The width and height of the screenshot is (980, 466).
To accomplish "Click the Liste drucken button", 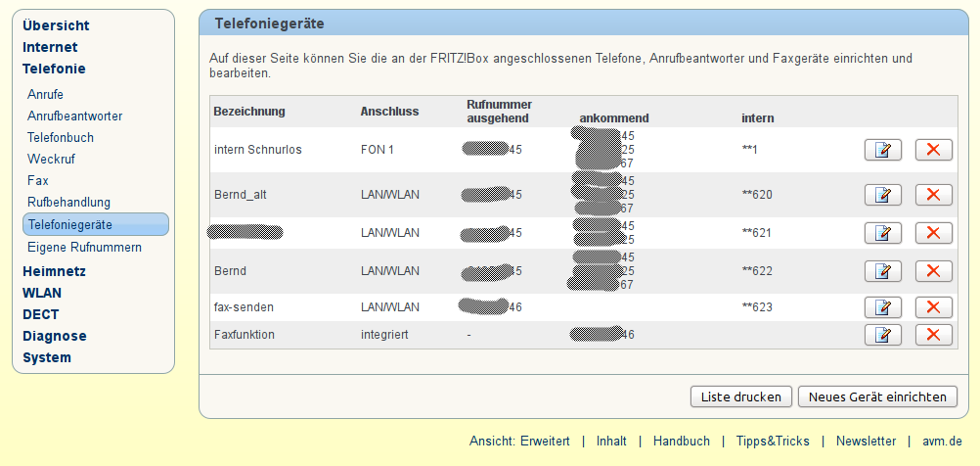I will click(741, 396).
